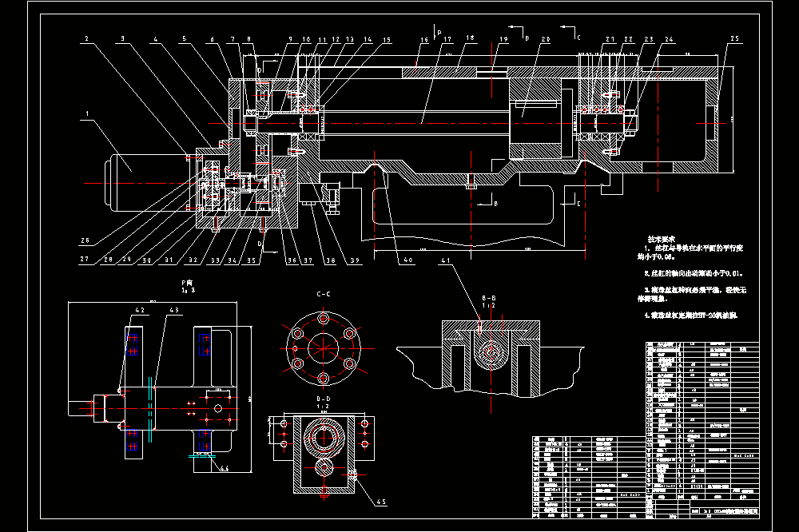The width and height of the screenshot is (799, 532).
Task: Select part callout label 22
Action: pos(629,39)
